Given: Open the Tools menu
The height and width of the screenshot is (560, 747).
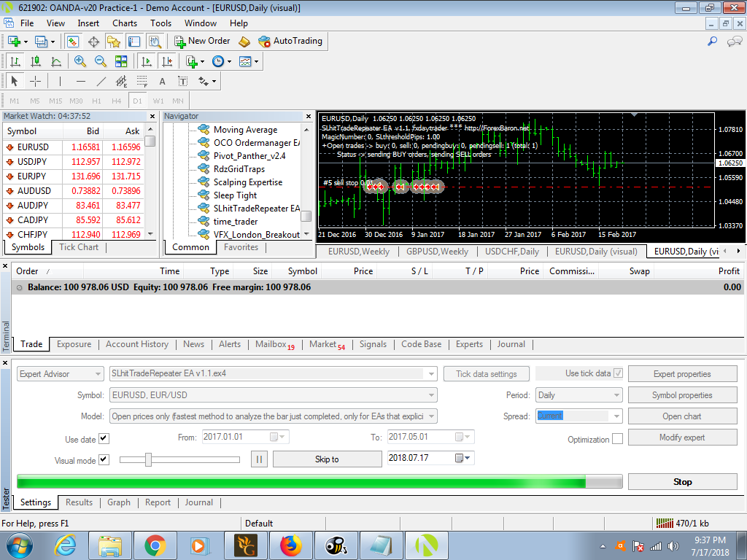Looking at the screenshot, I should tap(160, 23).
